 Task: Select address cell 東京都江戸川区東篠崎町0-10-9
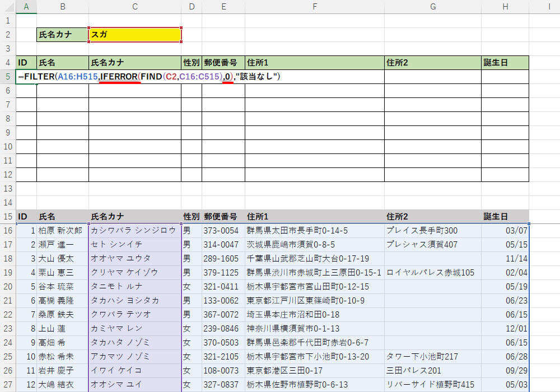click(x=315, y=301)
